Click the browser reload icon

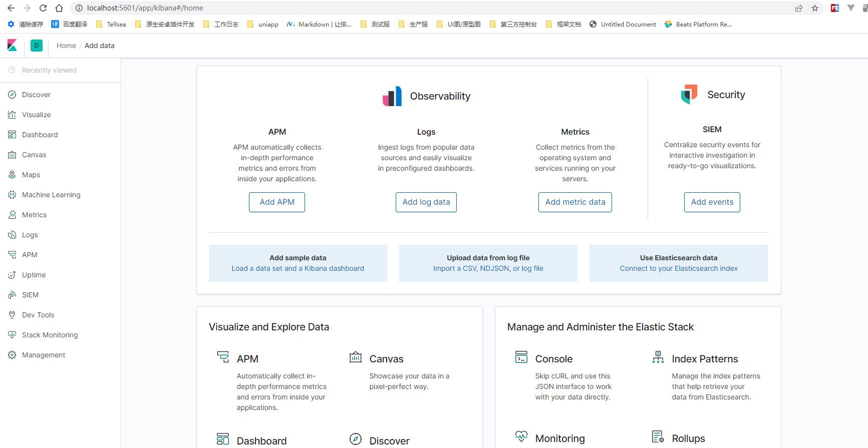(x=43, y=8)
